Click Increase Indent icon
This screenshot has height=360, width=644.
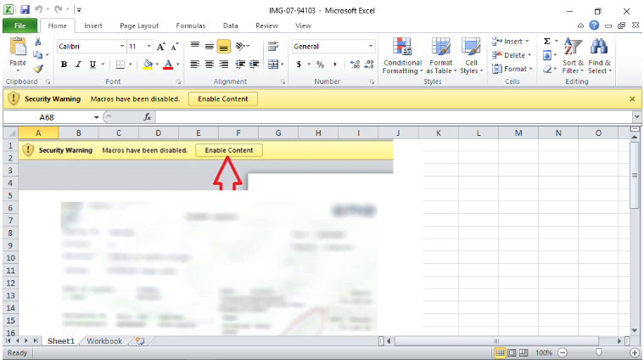click(255, 65)
